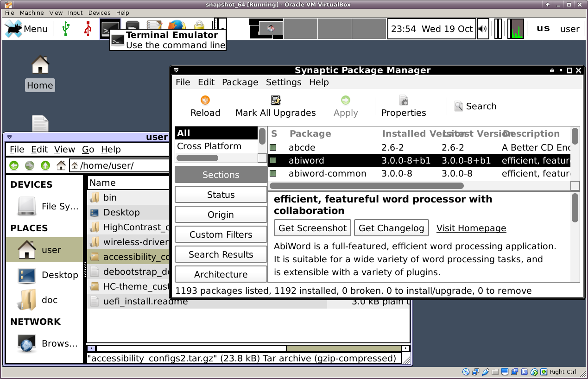
Task: Go up to the parent folder
Action: pyautogui.click(x=45, y=165)
